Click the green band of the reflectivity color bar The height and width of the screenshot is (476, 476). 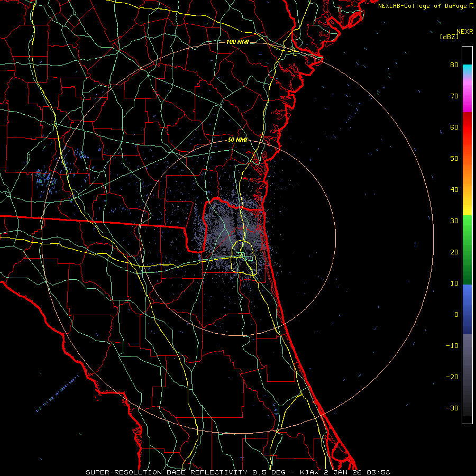pos(467,250)
